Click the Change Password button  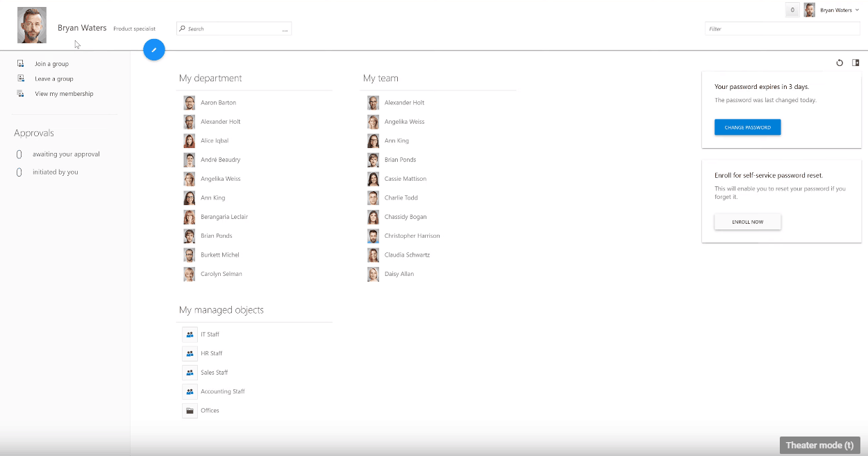click(747, 127)
